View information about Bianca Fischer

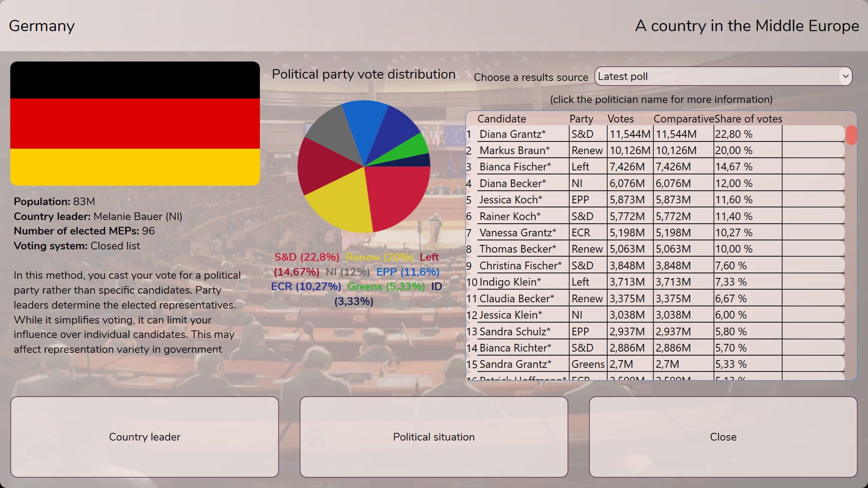[515, 166]
